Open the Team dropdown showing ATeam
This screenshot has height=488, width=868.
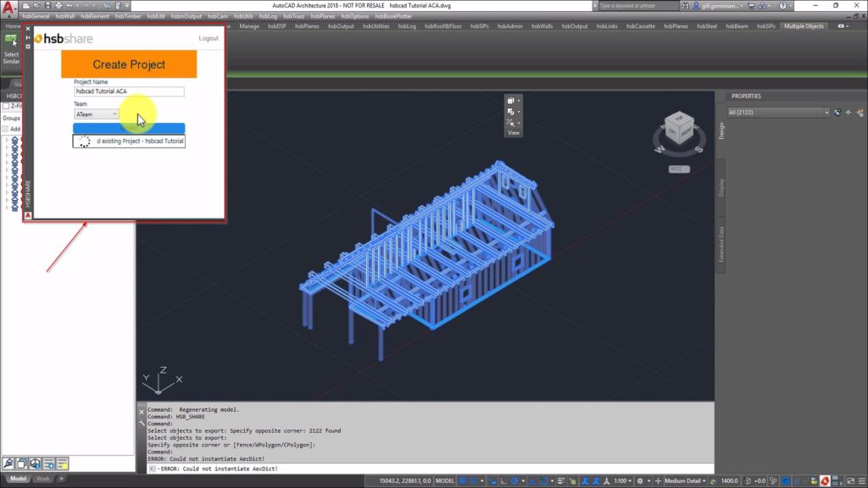[97, 114]
